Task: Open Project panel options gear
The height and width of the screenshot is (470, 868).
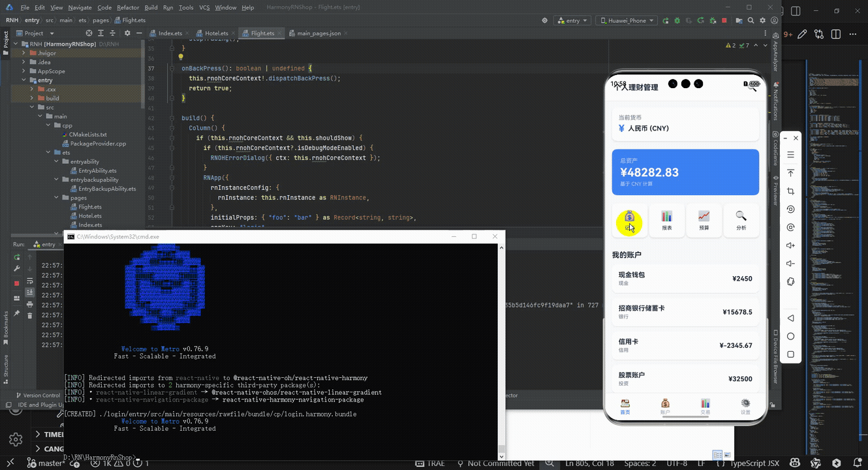Action: (x=127, y=33)
